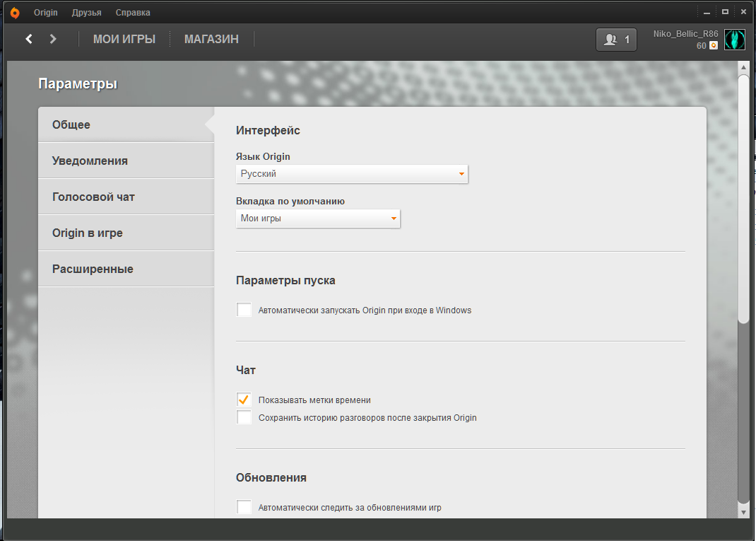Select the Origin в игре section
Screen dimensions: 756x541
click(x=126, y=233)
